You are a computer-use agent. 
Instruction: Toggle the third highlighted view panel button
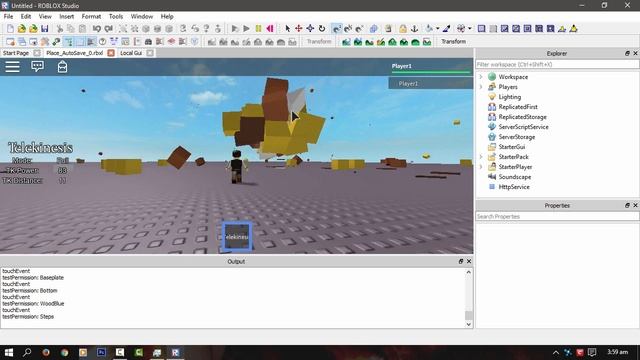[91, 42]
